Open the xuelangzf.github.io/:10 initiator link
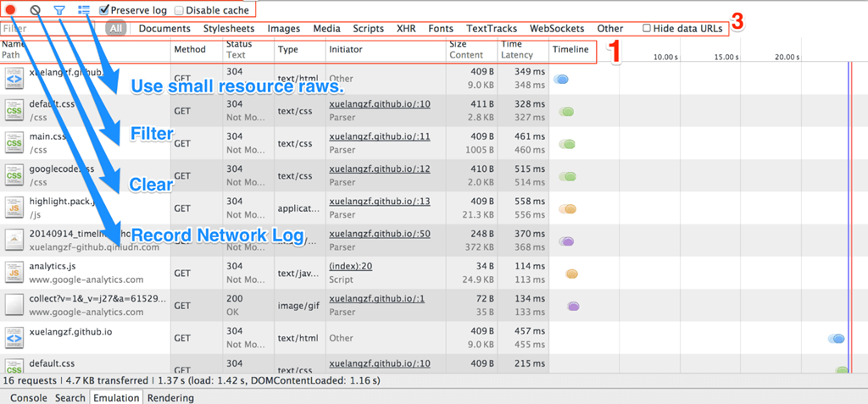Screen dimensions: 868x404 pos(379,104)
